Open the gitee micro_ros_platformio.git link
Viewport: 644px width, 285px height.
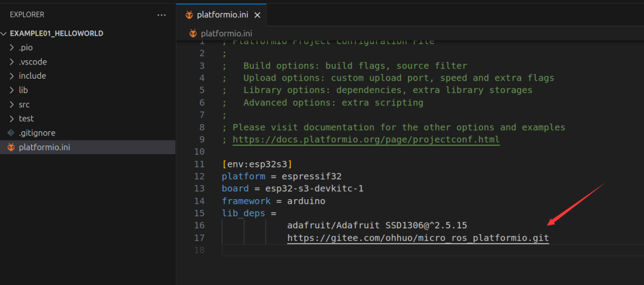tap(418, 238)
